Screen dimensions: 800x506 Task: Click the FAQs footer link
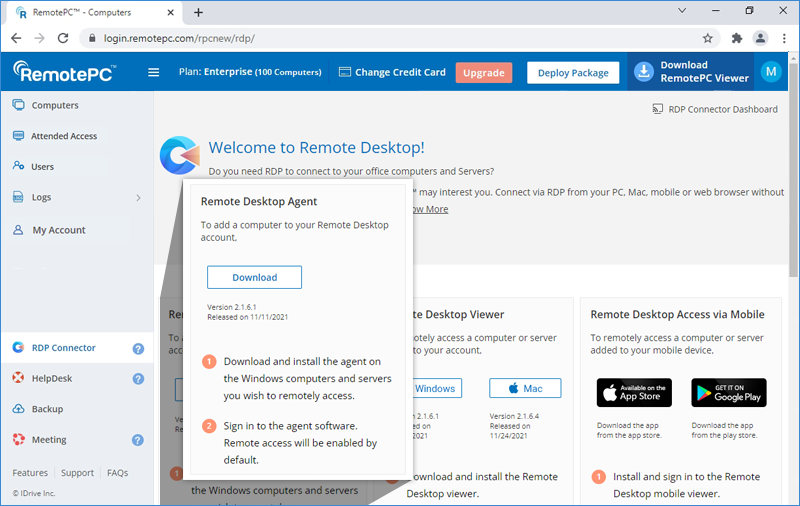click(x=117, y=473)
